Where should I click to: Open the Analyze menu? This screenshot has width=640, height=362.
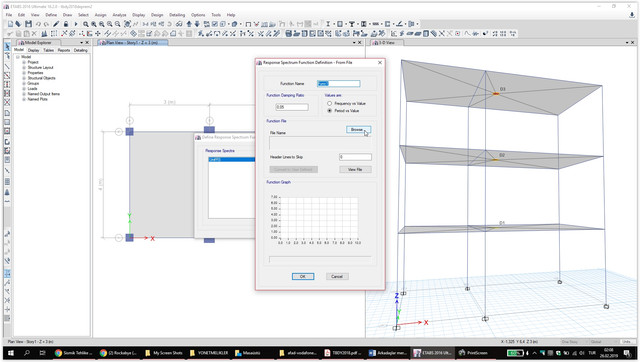tap(119, 15)
